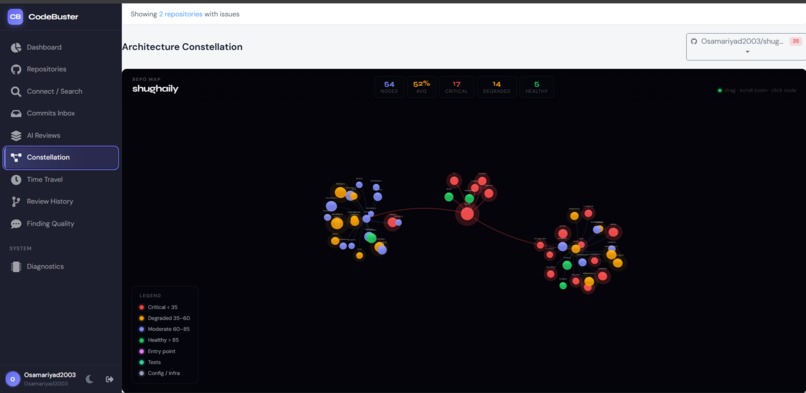806x393 pixels.
Task: Open Commits Inbox in the sidebar
Action: pos(61,114)
